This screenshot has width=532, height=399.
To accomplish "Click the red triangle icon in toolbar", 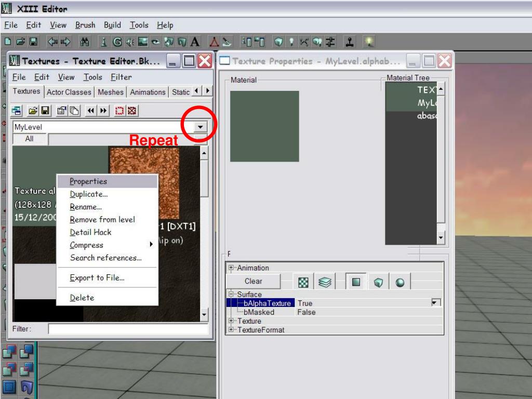I will click(x=214, y=42).
